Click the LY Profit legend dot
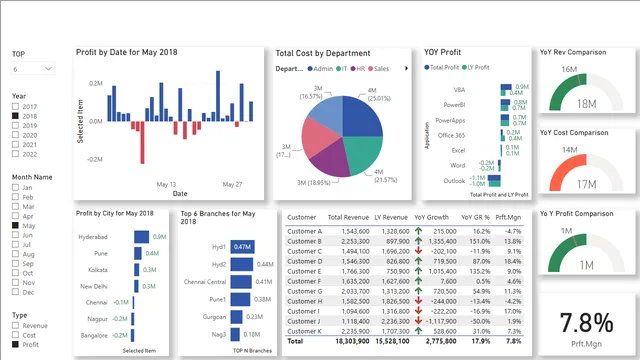 [x=464, y=67]
